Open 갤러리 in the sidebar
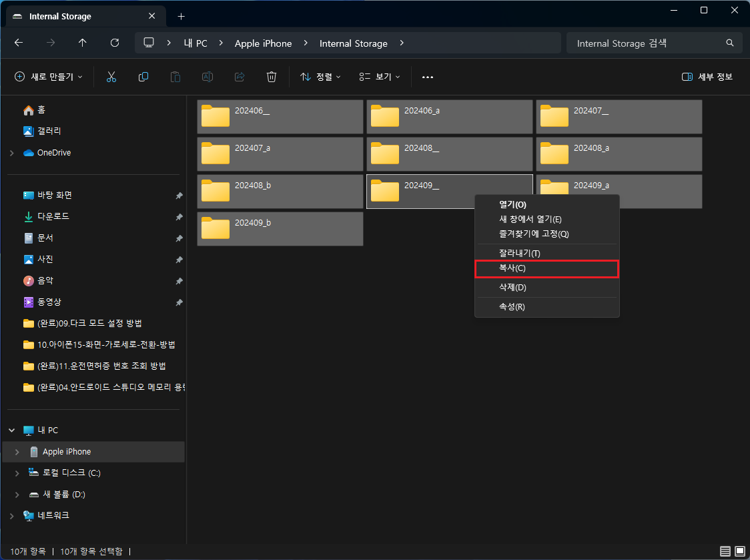 click(x=42, y=131)
